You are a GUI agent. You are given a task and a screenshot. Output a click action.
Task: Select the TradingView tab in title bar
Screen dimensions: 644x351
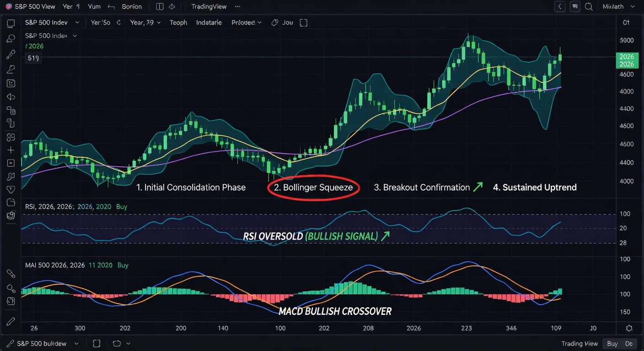pyautogui.click(x=209, y=7)
